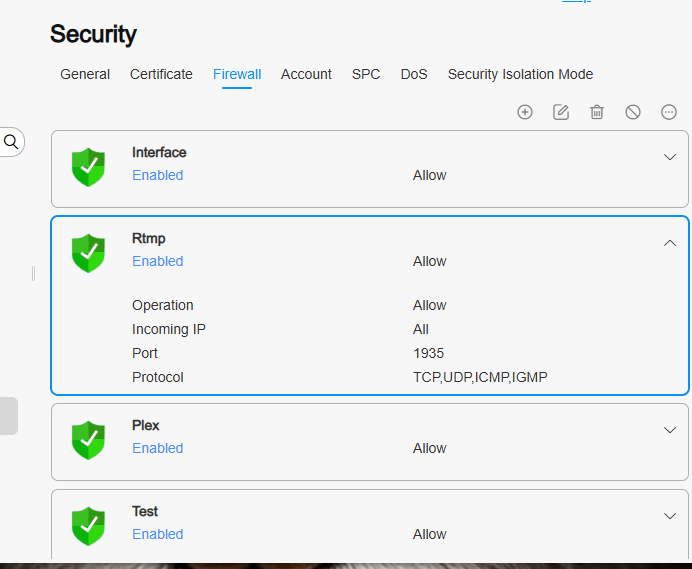Expand the Plex rule chevron
This screenshot has width=692, height=569.
click(x=670, y=430)
